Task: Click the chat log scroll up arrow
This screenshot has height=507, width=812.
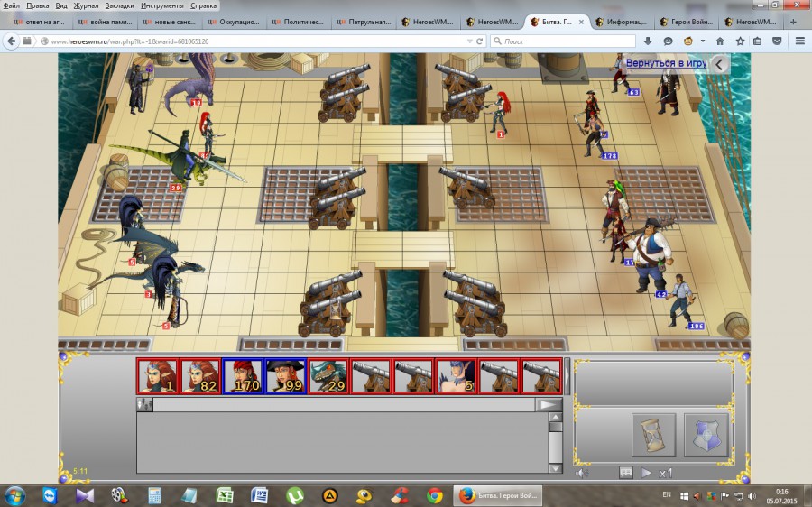Action: tap(555, 417)
